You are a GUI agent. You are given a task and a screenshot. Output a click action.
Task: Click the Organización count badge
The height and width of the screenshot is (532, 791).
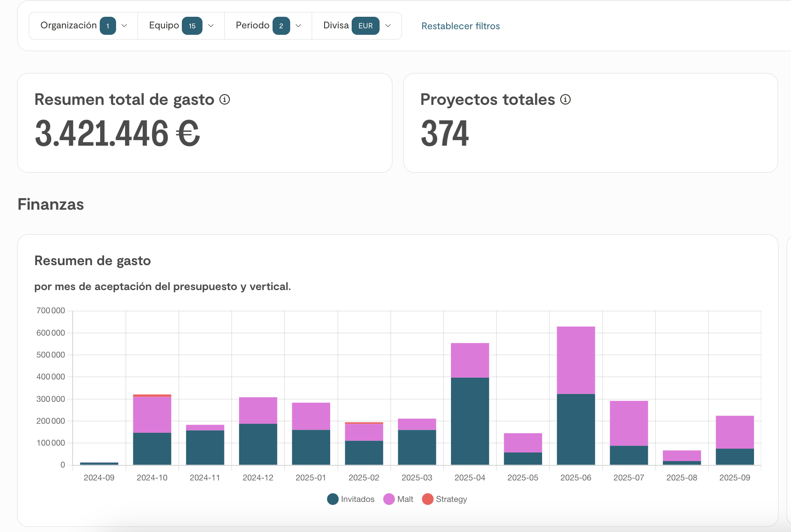(x=107, y=26)
